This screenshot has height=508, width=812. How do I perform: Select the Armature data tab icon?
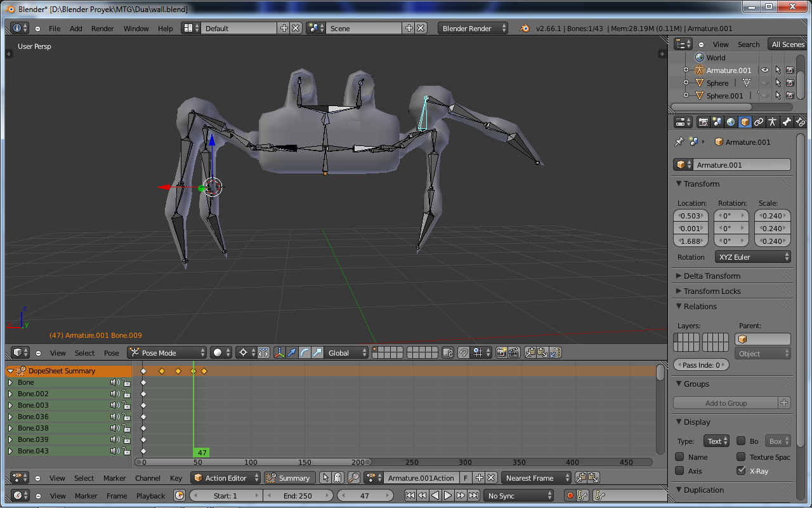click(773, 122)
